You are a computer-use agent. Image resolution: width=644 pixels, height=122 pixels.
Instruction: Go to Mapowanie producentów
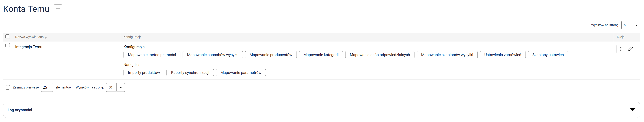(x=271, y=55)
